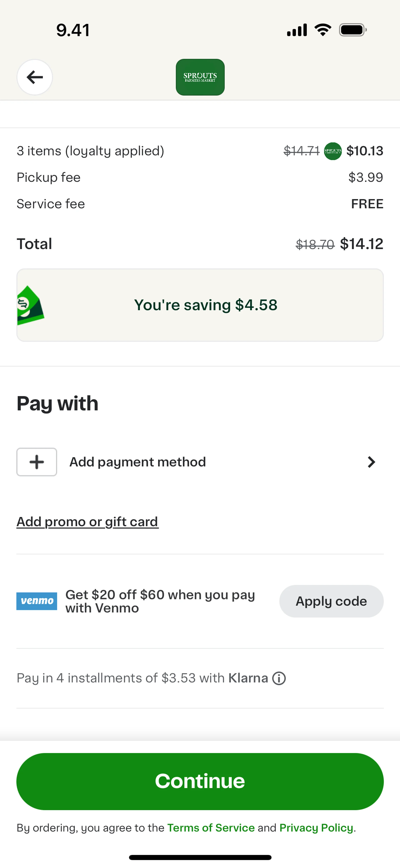Tap the back arrow button
The image size is (400, 868).
tap(35, 77)
